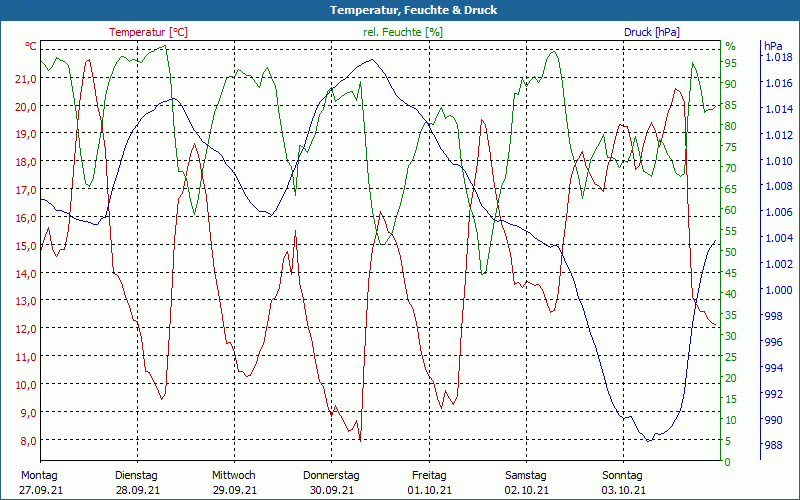Select the blue 'Druck [hPa]' legend label
The image size is (800, 500).
tap(652, 32)
